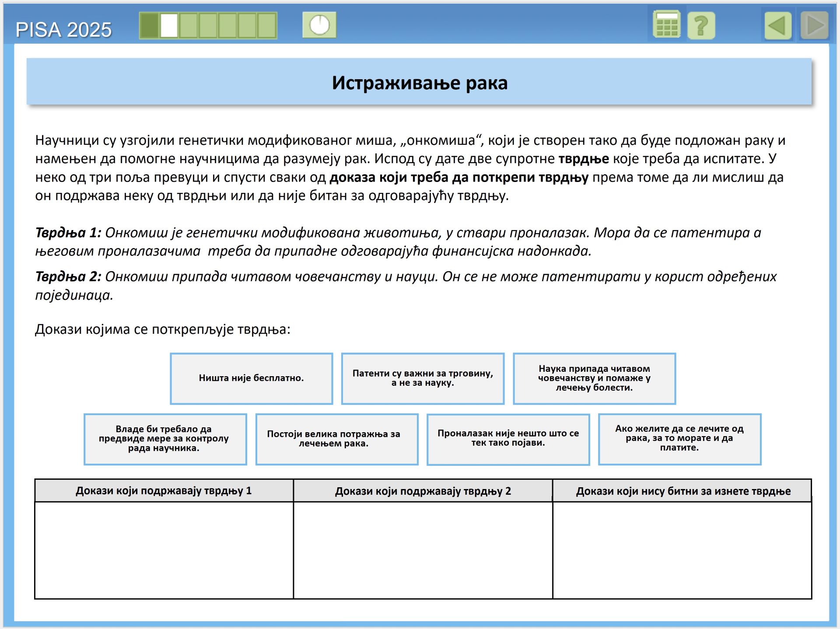Pick the 'Ништа није бесплатно.' evidence card
The width and height of the screenshot is (840, 629).
(x=251, y=378)
